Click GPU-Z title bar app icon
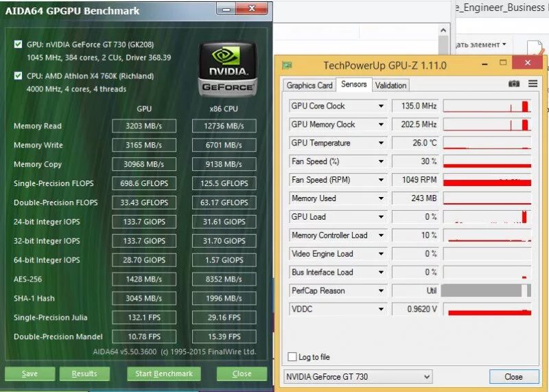Viewport: 549px width, 392px height. (288, 65)
